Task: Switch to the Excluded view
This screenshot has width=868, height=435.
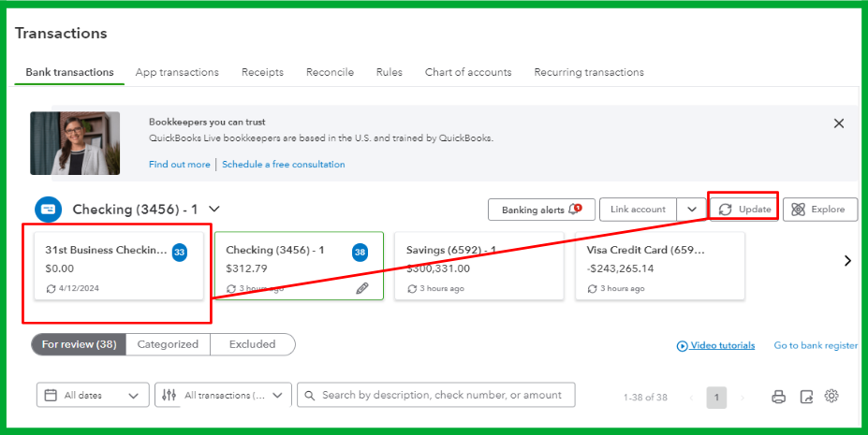Action: point(253,344)
